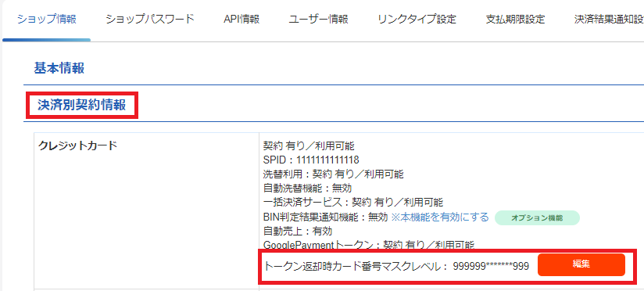The height and width of the screenshot is (291, 644).
Task: Click the orange 編集 button
Action: click(x=581, y=264)
